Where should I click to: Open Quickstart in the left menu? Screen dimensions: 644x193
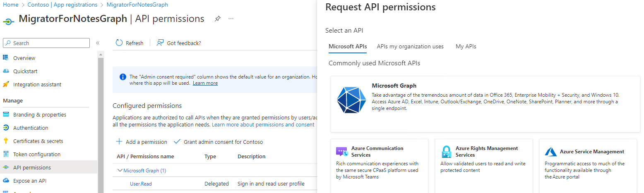pyautogui.click(x=25, y=71)
